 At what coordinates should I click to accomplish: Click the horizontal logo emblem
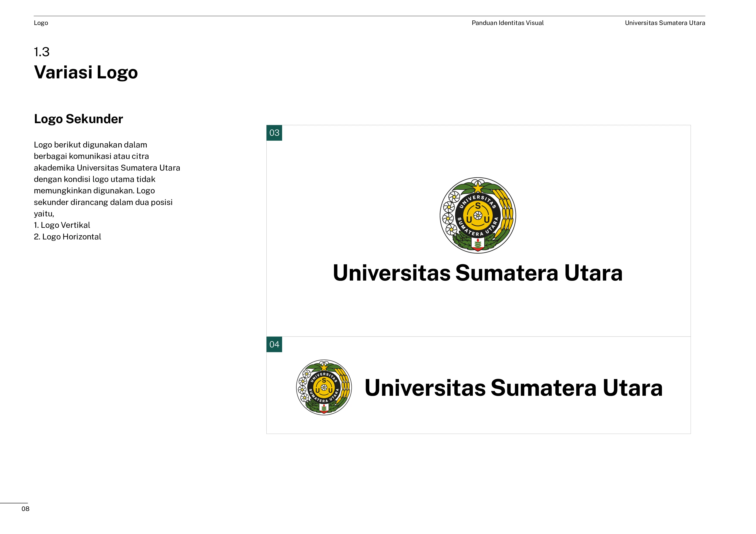pyautogui.click(x=324, y=387)
